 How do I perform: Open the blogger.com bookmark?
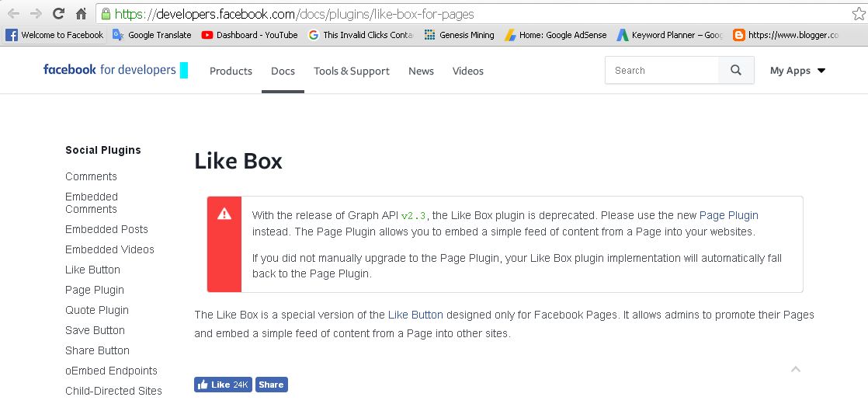tap(786, 35)
